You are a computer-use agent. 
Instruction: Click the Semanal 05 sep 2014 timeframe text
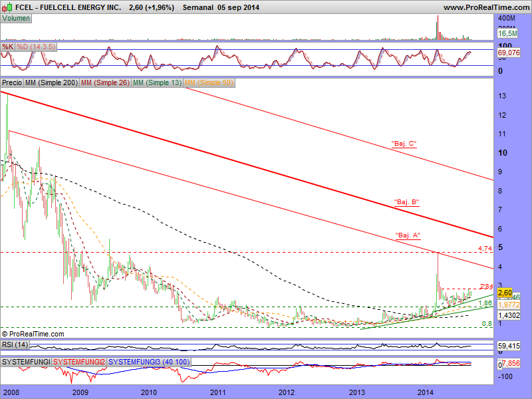(221, 7)
